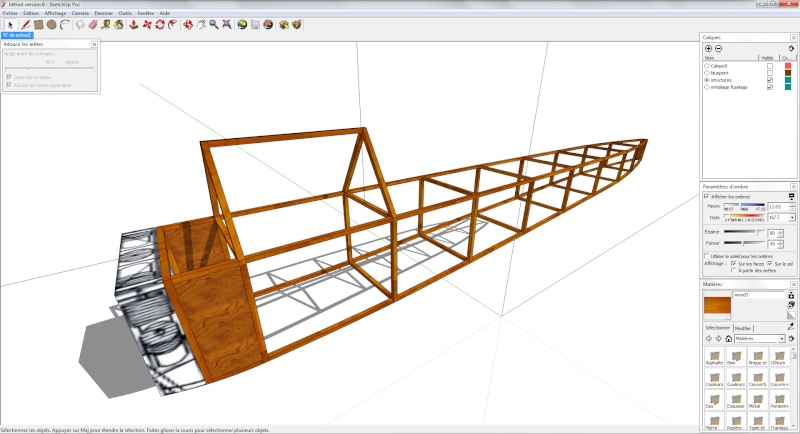
Task: Click the sample paint eyedropper icon
Action: point(791,326)
